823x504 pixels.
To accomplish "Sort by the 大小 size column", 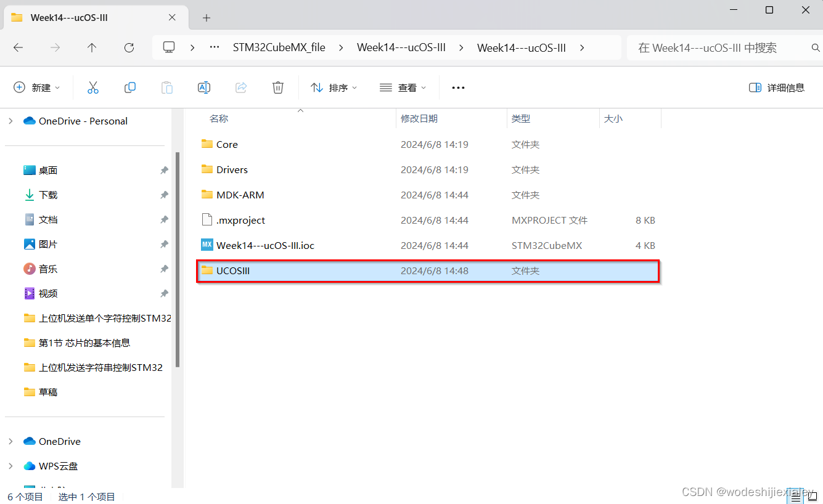I will (613, 118).
